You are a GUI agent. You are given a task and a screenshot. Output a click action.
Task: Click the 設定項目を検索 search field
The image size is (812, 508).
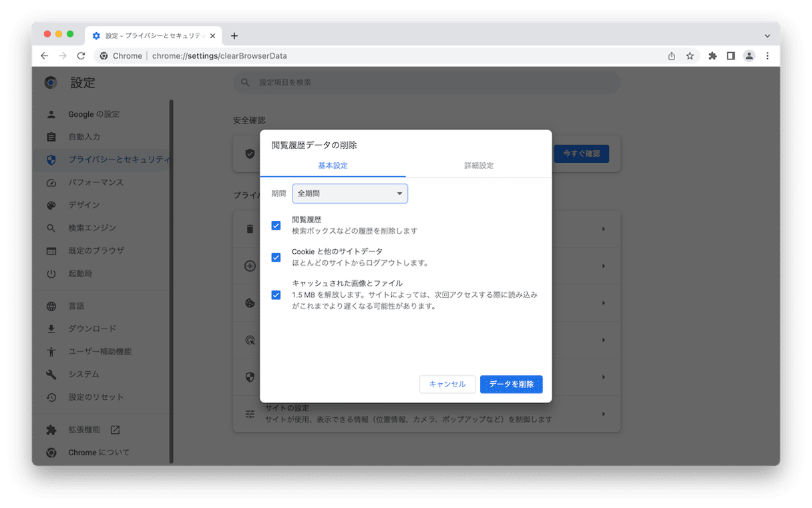pyautogui.click(x=426, y=82)
